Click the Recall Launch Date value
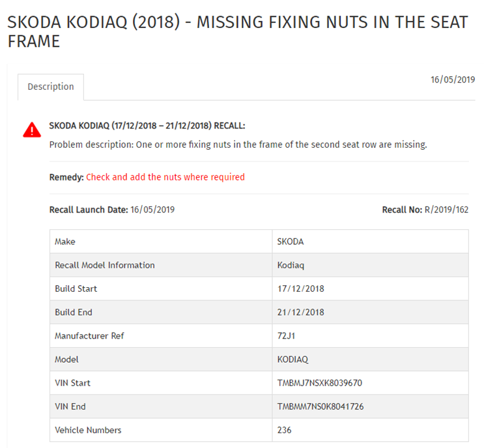The height and width of the screenshot is (448, 484). point(152,210)
